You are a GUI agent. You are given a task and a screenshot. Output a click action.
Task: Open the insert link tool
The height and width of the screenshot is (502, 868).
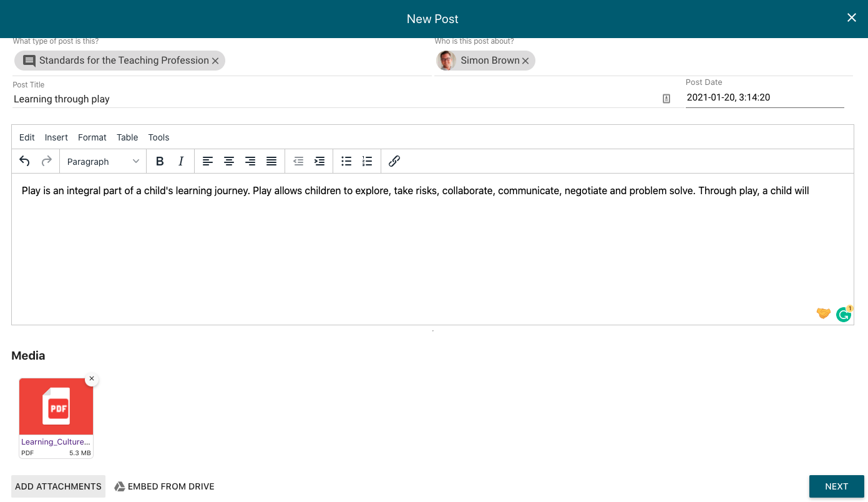click(x=394, y=161)
